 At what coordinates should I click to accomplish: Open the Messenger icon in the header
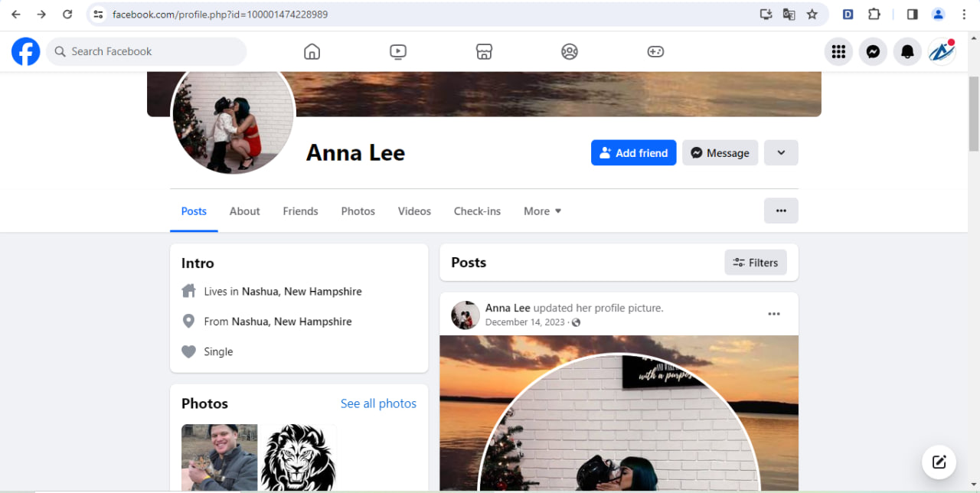pos(873,51)
